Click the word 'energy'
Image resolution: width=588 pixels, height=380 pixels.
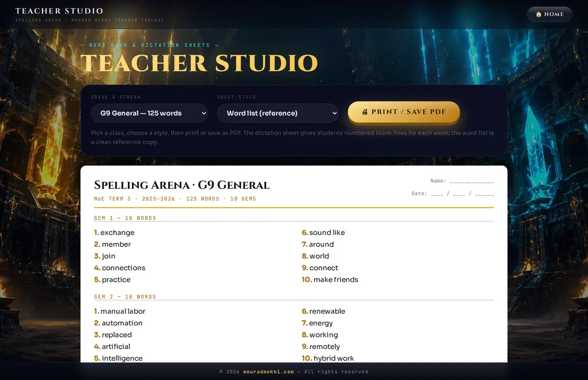321,323
